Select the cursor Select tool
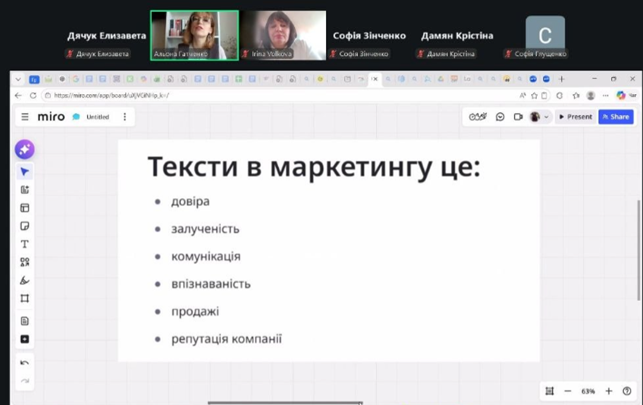Viewport: 643px width, 405px height. [x=25, y=172]
